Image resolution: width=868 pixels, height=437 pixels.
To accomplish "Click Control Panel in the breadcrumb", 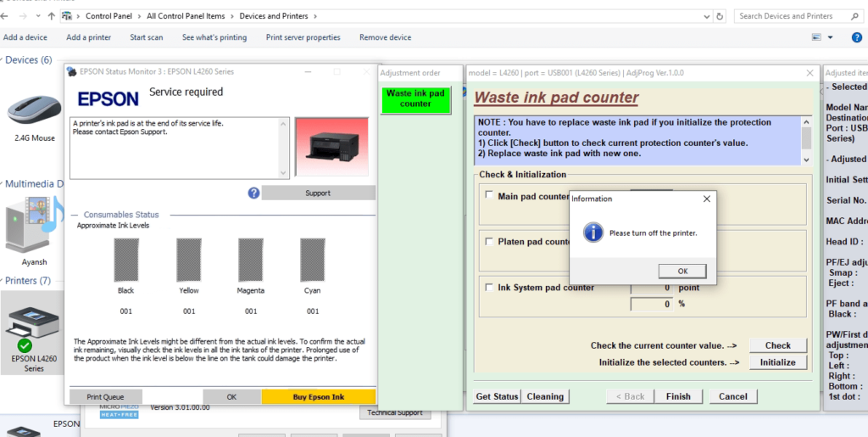I will [108, 16].
